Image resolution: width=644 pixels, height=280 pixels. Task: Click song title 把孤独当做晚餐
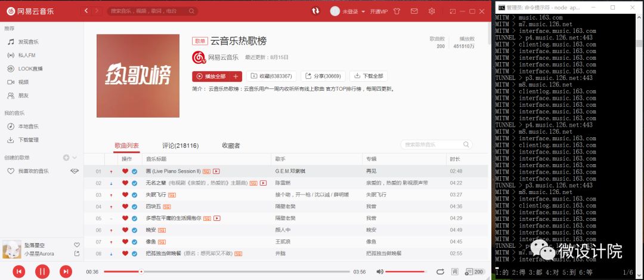coord(163,254)
